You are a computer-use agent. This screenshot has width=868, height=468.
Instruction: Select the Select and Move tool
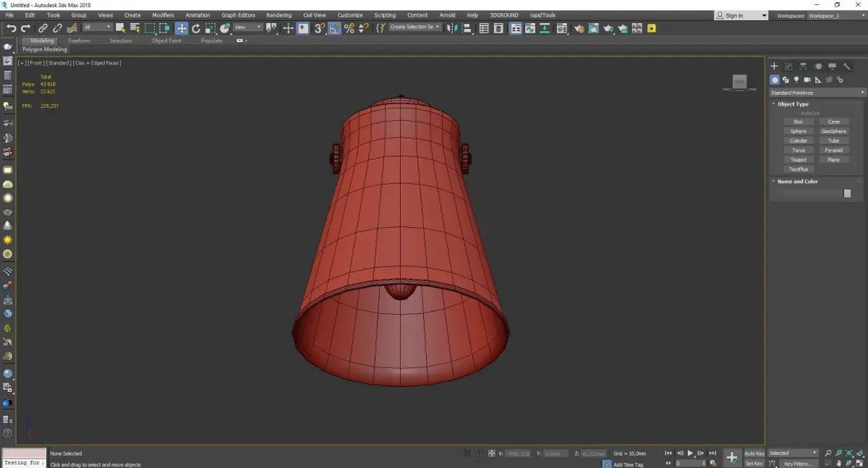[181, 28]
